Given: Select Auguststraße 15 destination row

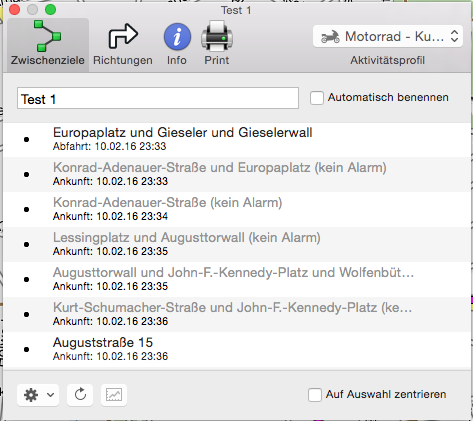Looking at the screenshot, I should (x=237, y=349).
